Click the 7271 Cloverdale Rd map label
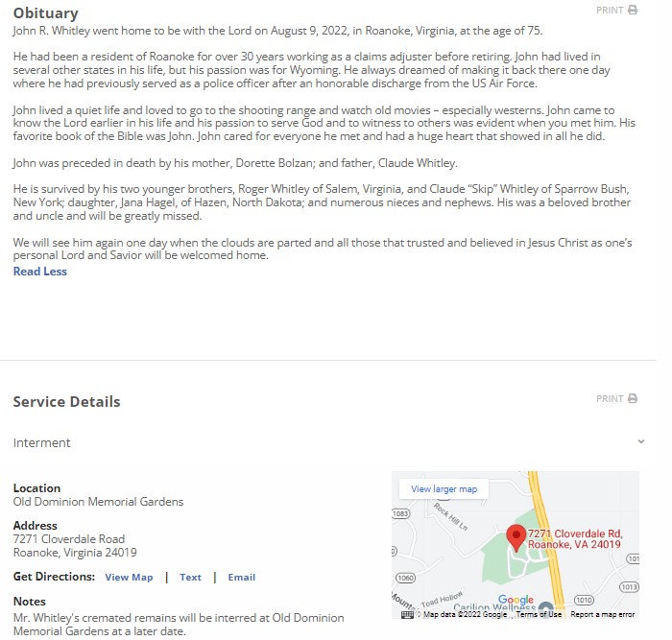 [x=574, y=539]
